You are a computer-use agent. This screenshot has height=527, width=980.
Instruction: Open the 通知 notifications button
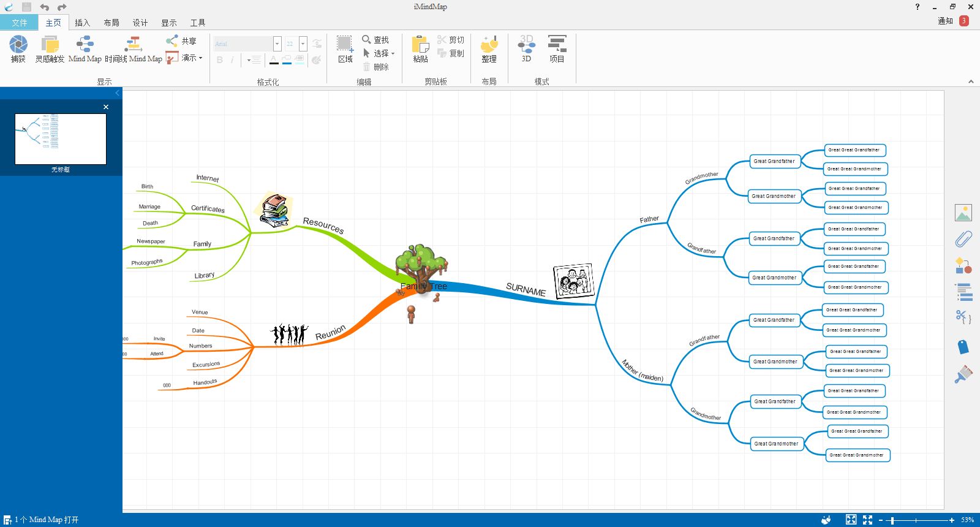(953, 21)
